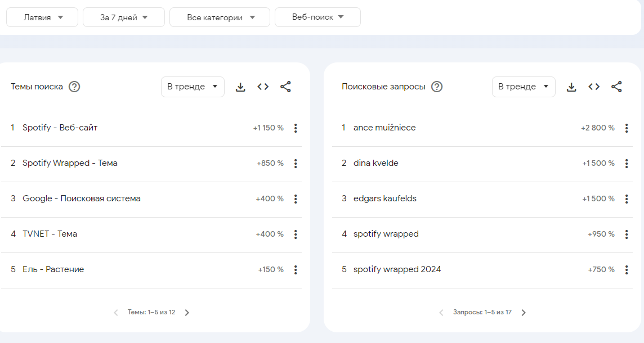Click the +1 150 % growth value

268,128
